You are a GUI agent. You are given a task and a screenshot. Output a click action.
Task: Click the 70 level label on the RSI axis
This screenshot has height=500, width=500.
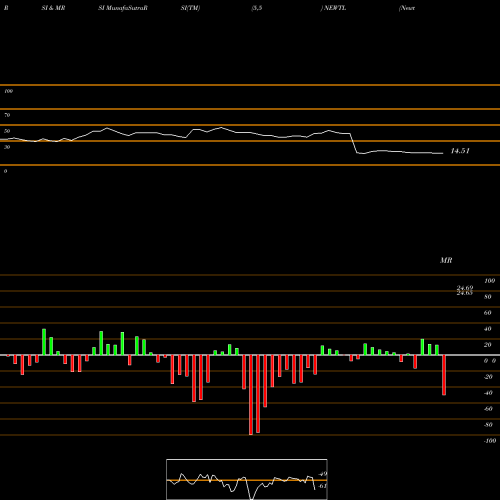tap(7, 115)
